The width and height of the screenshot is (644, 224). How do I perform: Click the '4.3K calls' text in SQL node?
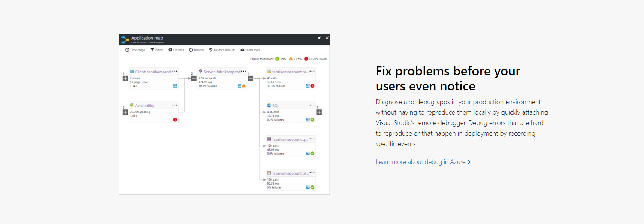[273, 112]
